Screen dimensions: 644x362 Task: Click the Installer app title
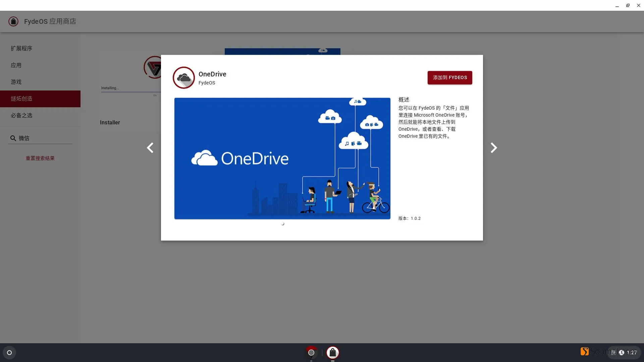[x=110, y=123]
